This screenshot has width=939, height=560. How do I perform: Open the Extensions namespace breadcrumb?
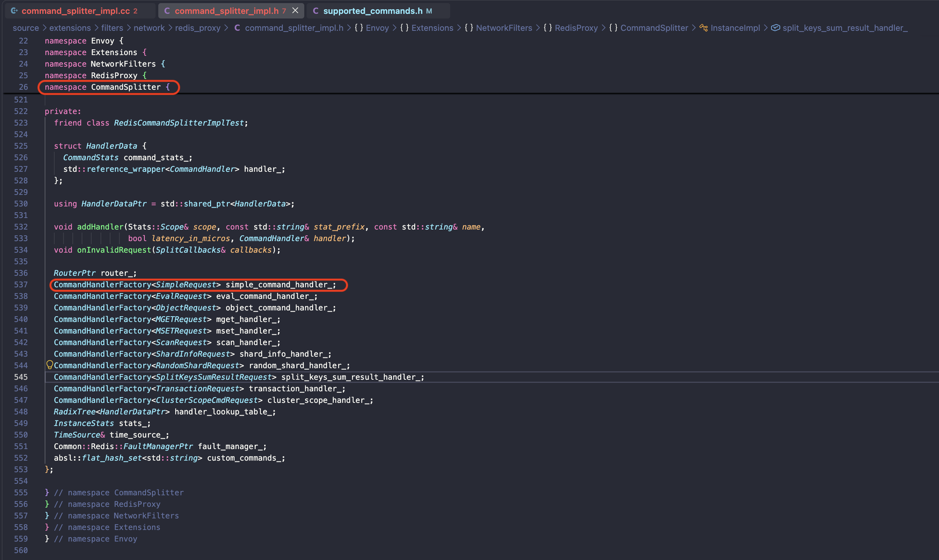point(432,28)
